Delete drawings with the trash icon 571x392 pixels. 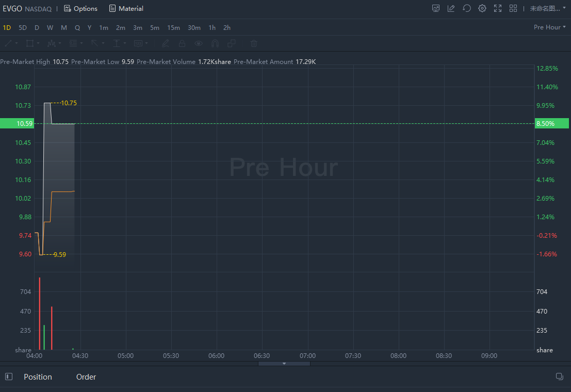(254, 43)
